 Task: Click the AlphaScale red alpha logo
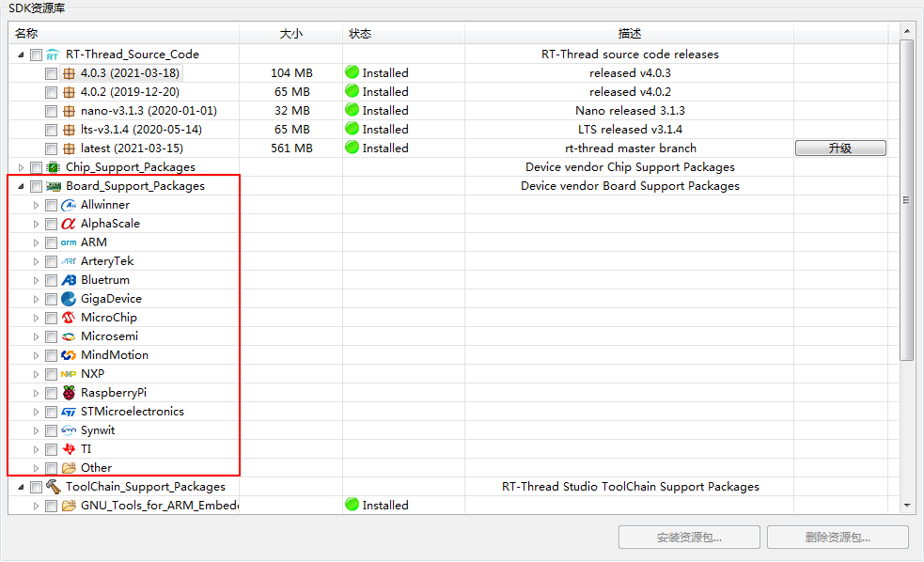(x=69, y=224)
